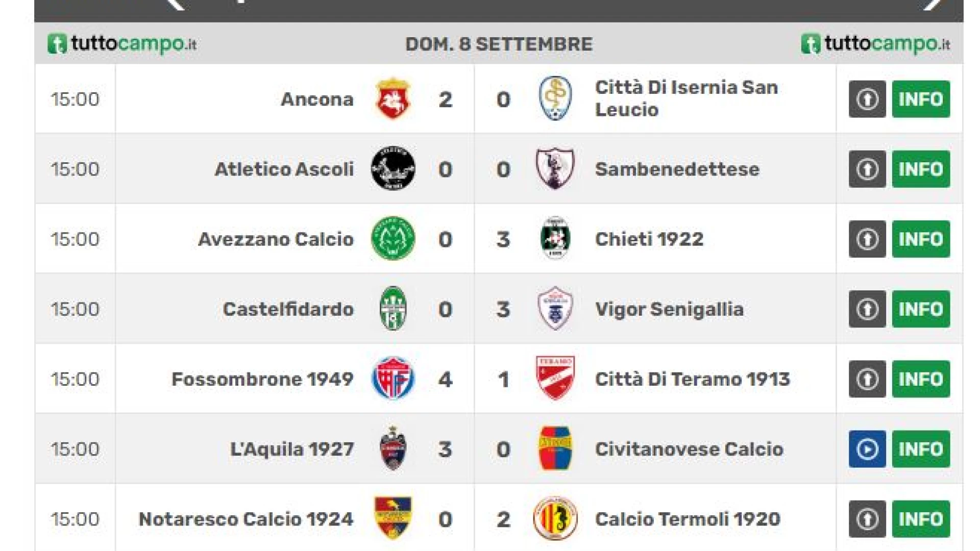Click the Fossombrone 1949 team badge
The width and height of the screenshot is (980, 551).
pos(393,378)
